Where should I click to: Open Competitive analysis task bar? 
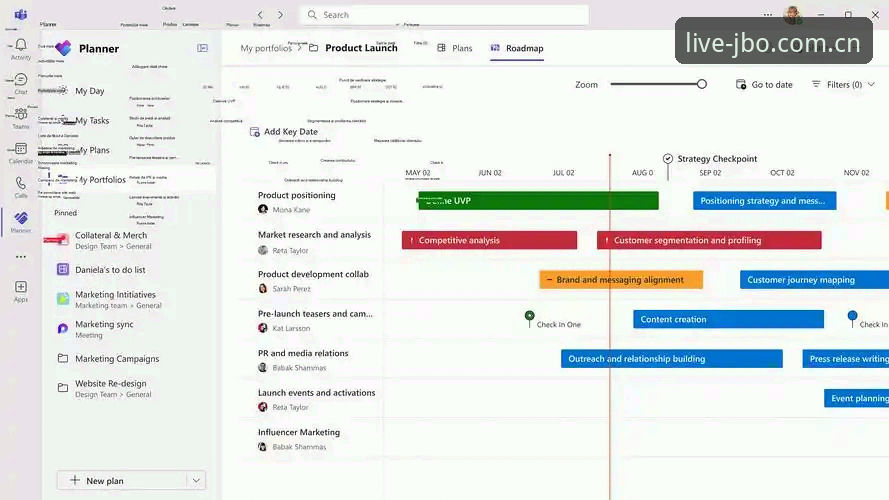tap(489, 240)
